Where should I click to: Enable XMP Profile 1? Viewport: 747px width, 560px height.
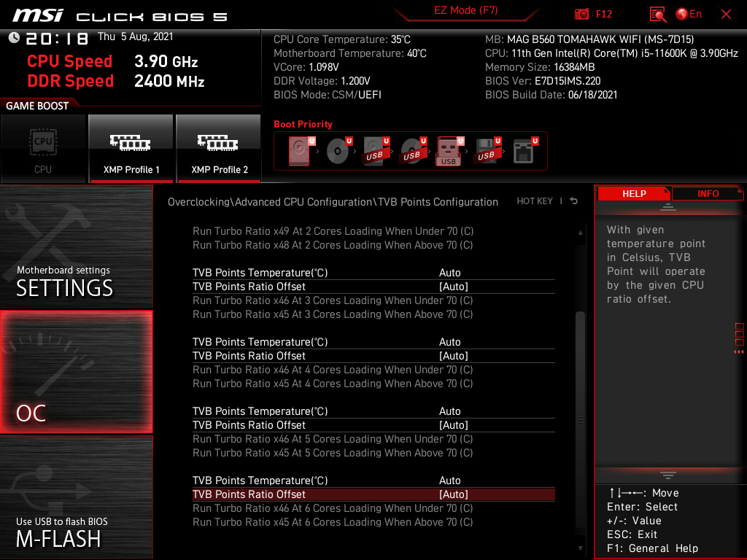131,149
